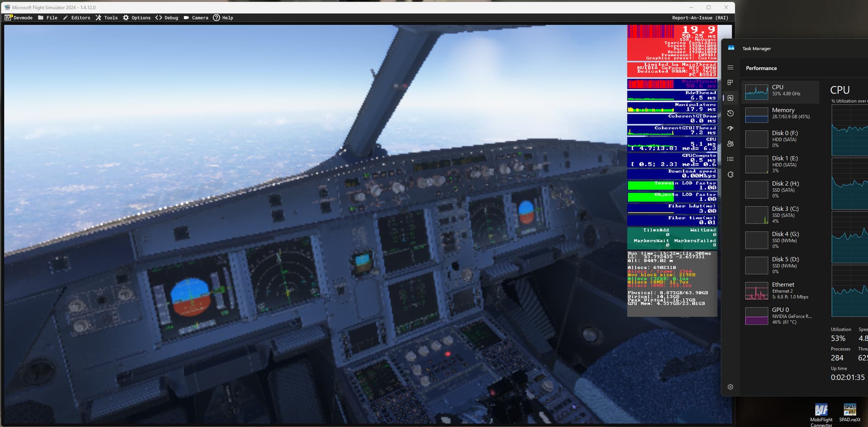
Task: Click the 0:02:01:35 up time value
Action: point(848,377)
